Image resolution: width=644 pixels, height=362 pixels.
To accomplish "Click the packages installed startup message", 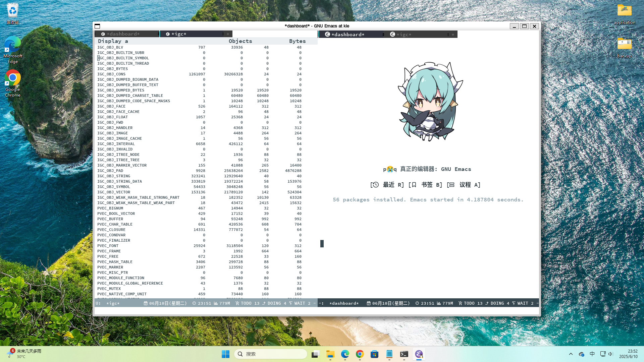I will pos(428,199).
